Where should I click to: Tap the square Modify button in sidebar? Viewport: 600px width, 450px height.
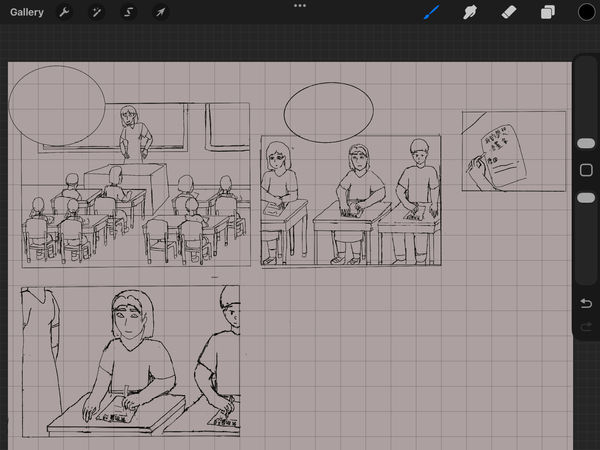coord(586,170)
